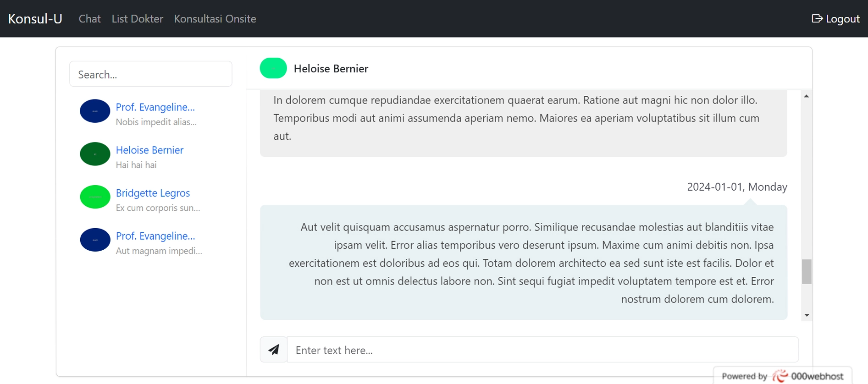Click the chat scrollbar thumb
This screenshot has width=868, height=384.
point(807,271)
